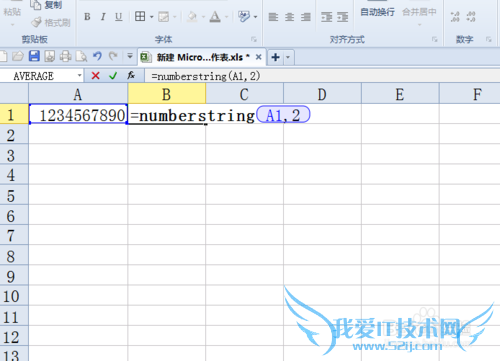500x361 pixels.
Task: Select row 10 header
Action: tap(14, 296)
